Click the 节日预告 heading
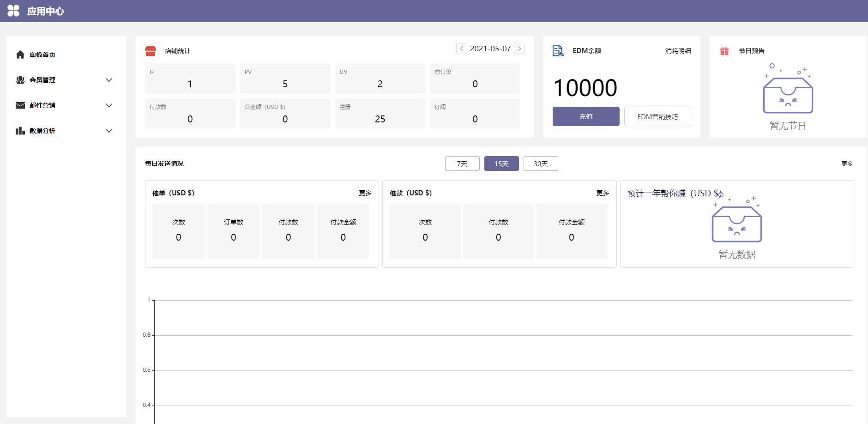The height and width of the screenshot is (424, 868). pyautogui.click(x=752, y=51)
